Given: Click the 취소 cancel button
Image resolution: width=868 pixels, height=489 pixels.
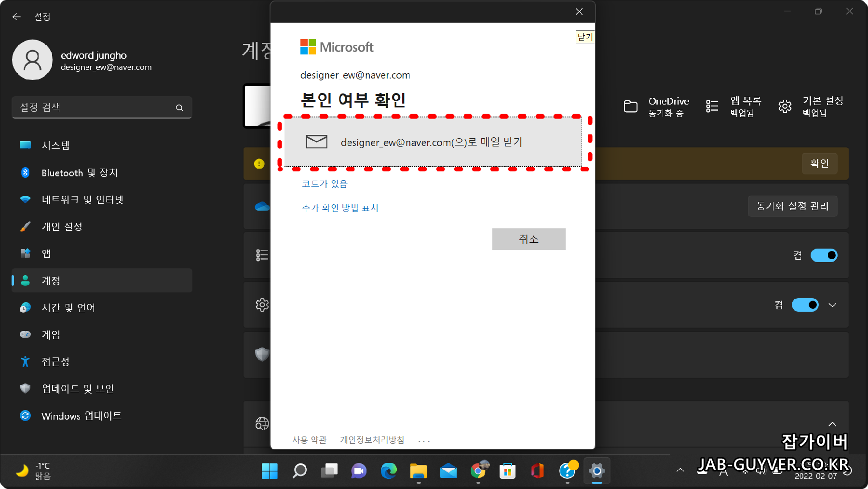Looking at the screenshot, I should 529,239.
